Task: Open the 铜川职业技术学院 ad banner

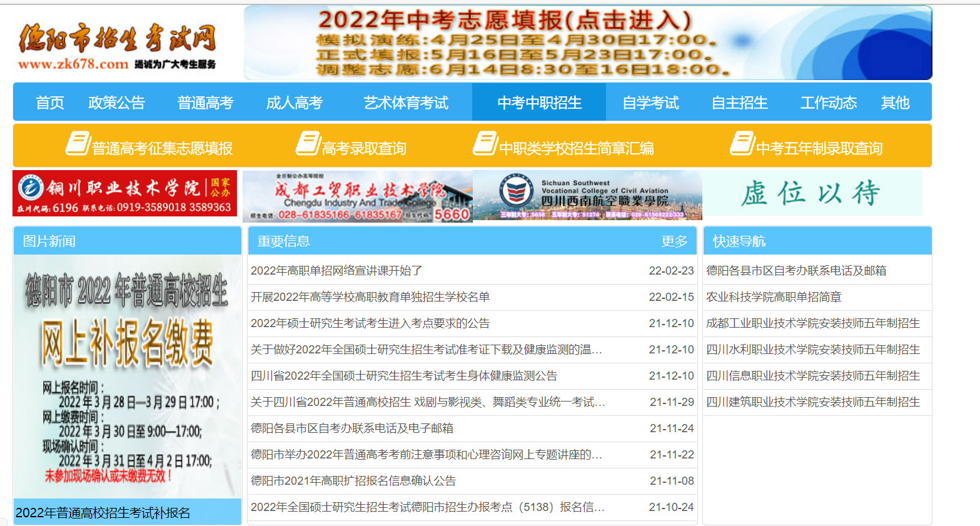Action: click(125, 193)
